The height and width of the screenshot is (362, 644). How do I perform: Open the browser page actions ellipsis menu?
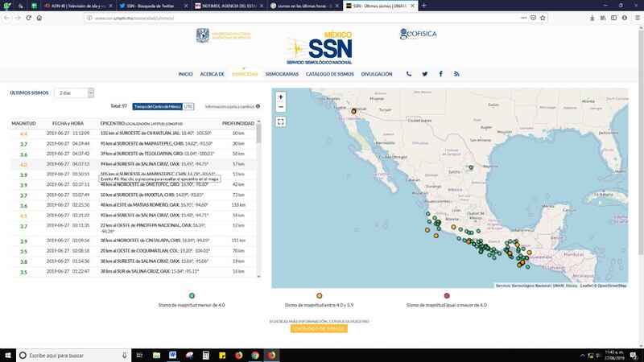524,18
